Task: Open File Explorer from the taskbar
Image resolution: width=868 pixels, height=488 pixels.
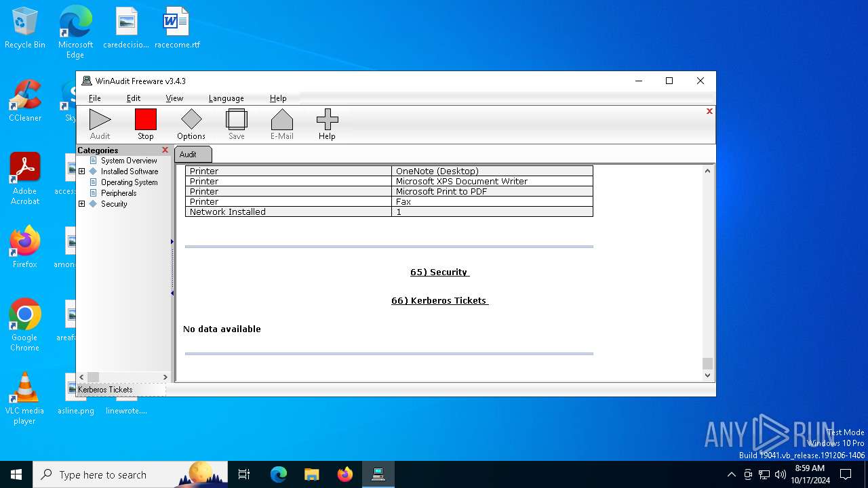Action: click(311, 474)
